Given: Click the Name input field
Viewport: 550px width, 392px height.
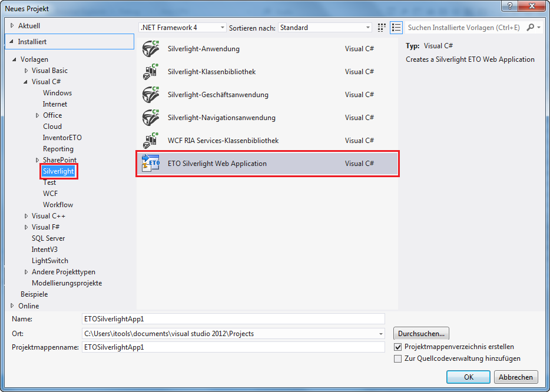Looking at the screenshot, I should coord(233,319).
